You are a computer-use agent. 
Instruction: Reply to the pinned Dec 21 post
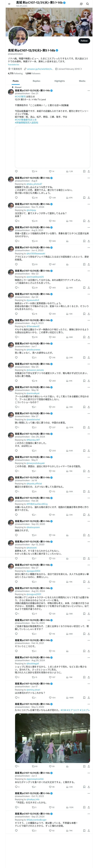point(16,171)
